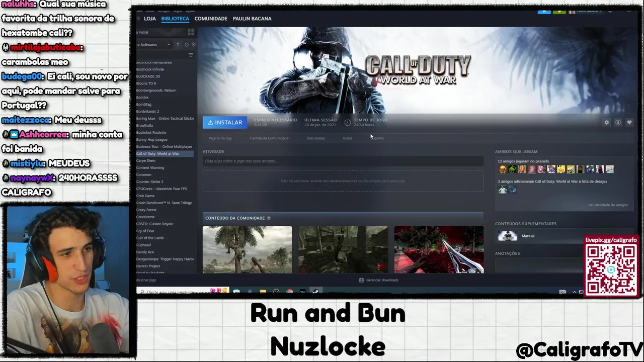Image resolution: width=644 pixels, height=362 pixels.
Task: Click the green friends button in top bar
Action: (559, 11)
